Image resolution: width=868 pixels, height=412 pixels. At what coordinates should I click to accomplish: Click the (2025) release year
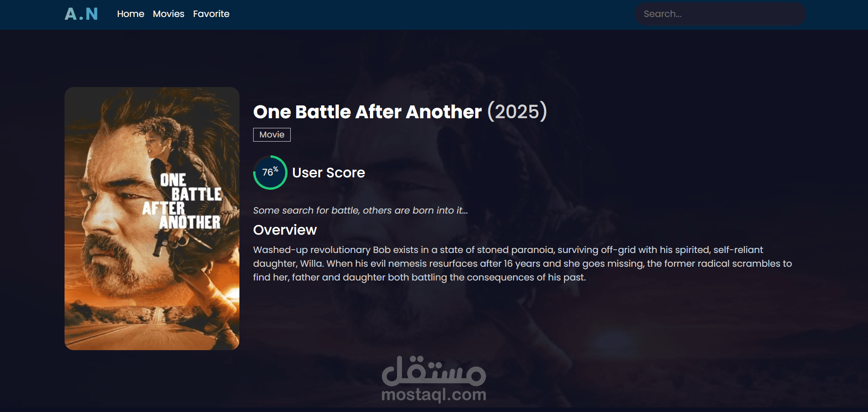517,111
